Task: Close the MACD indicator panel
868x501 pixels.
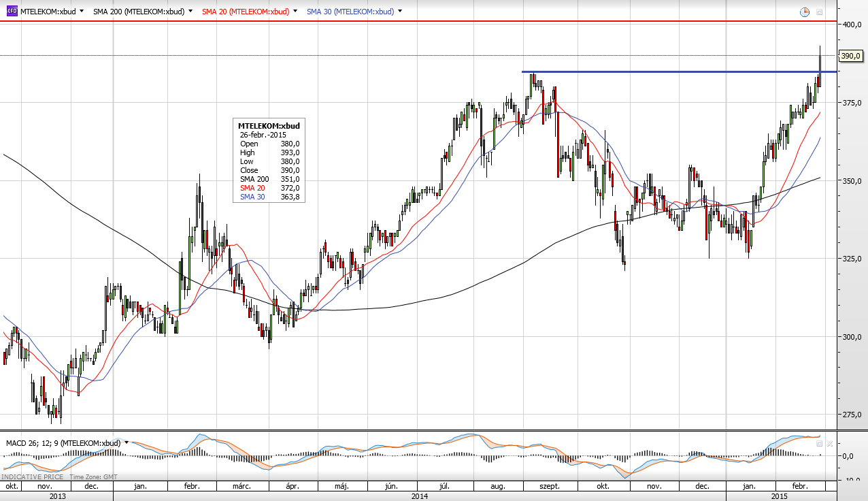Action: [829, 443]
